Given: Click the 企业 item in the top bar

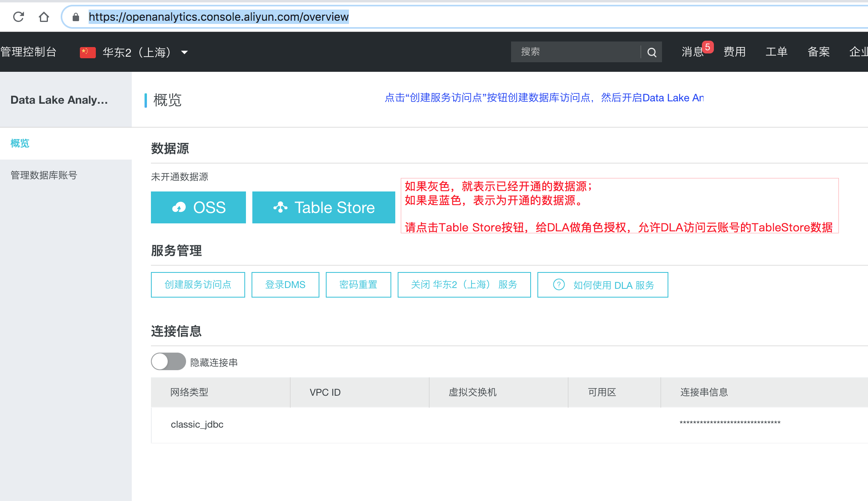Looking at the screenshot, I should coord(858,52).
